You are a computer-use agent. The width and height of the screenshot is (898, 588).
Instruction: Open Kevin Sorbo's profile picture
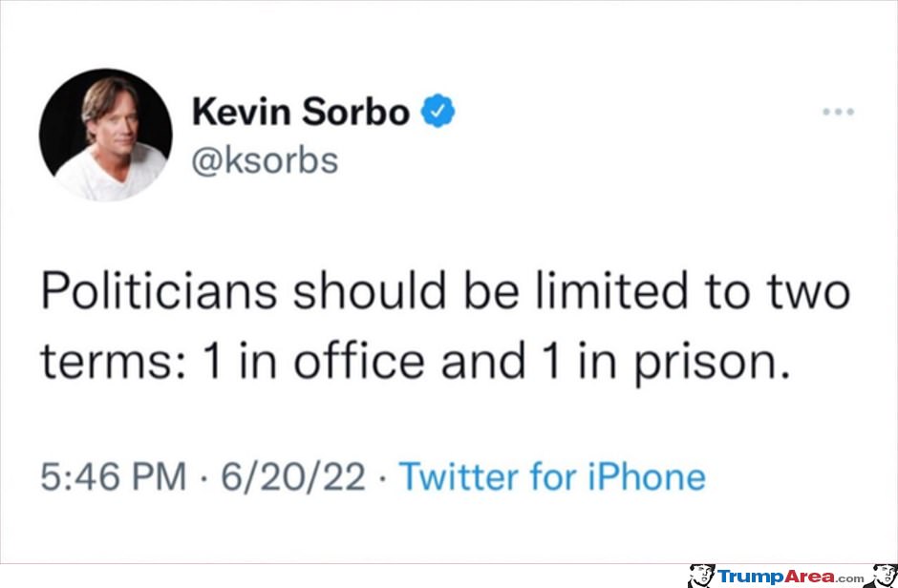point(105,135)
